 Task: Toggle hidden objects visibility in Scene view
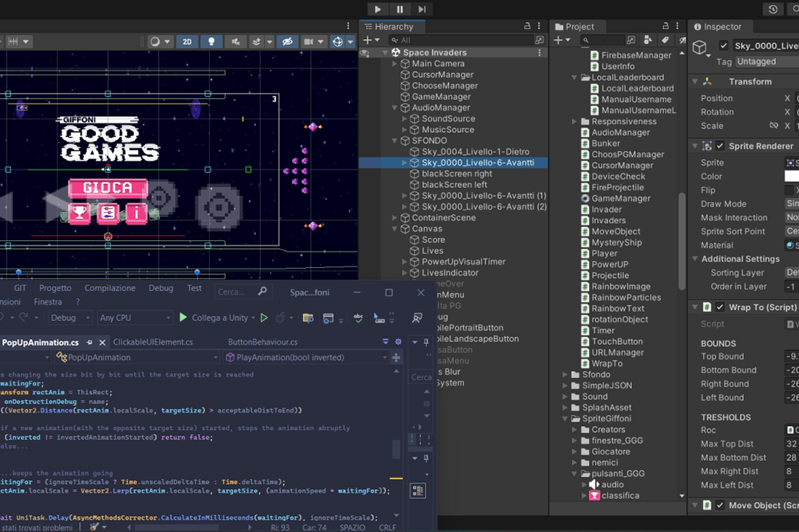[x=288, y=42]
